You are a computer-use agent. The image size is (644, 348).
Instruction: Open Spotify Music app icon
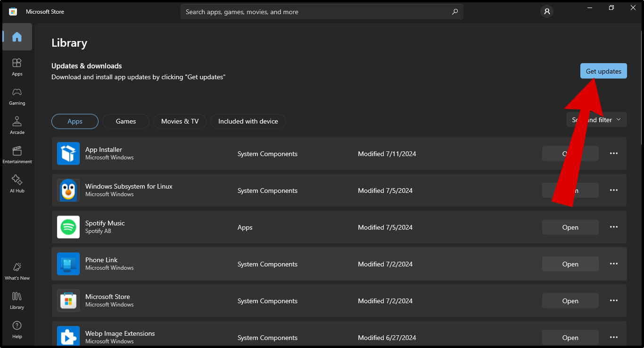(68, 227)
